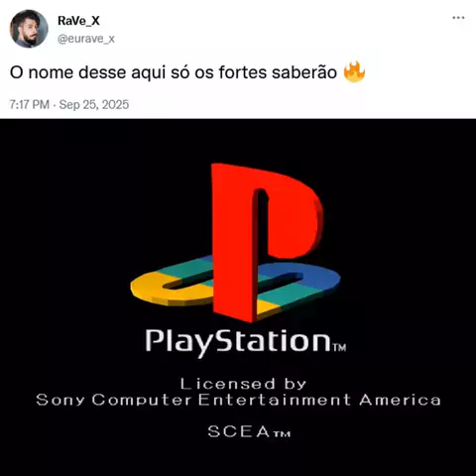Click the Sep 25, 2025 date

pos(94,105)
